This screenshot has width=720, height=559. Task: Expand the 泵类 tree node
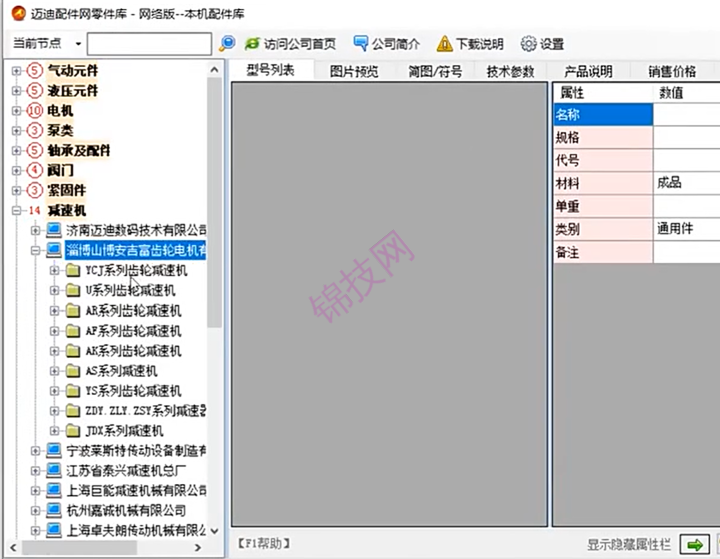click(17, 130)
